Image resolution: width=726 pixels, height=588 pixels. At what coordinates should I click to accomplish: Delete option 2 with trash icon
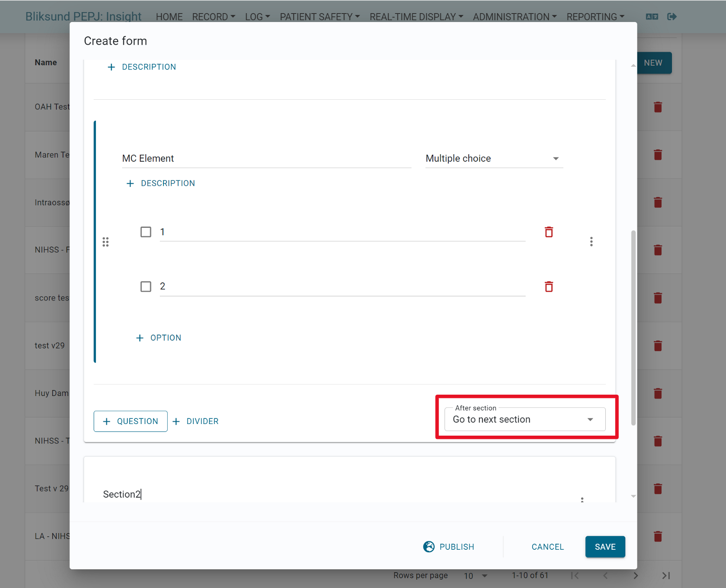(x=549, y=287)
